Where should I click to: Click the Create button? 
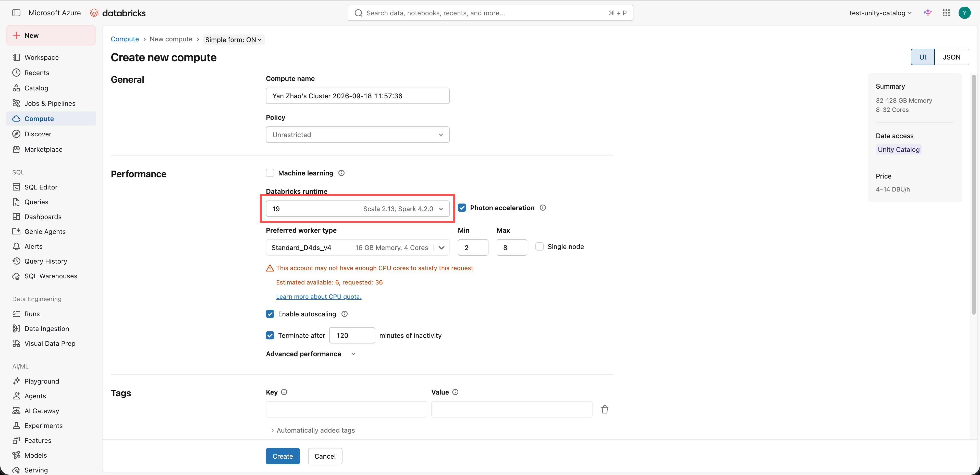pos(283,456)
